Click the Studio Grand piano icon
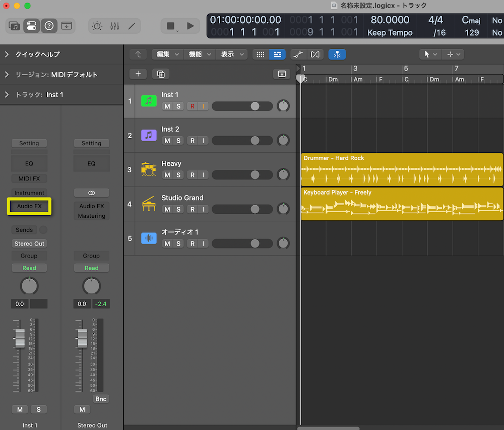Image resolution: width=504 pixels, height=430 pixels. (149, 204)
